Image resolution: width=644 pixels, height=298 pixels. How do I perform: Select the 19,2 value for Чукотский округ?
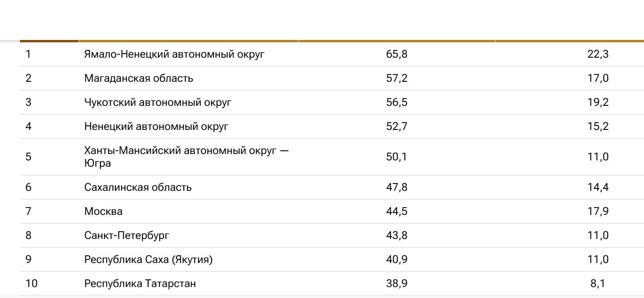[x=598, y=102]
